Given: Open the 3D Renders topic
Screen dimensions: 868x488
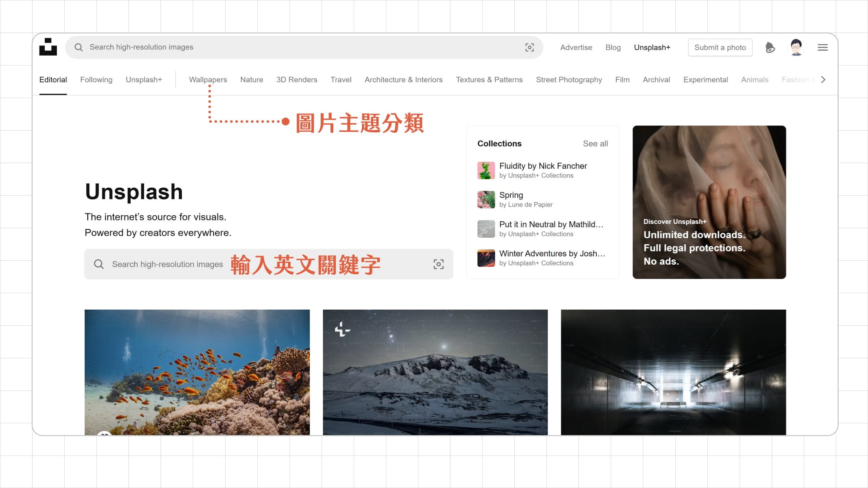Looking at the screenshot, I should [x=297, y=80].
